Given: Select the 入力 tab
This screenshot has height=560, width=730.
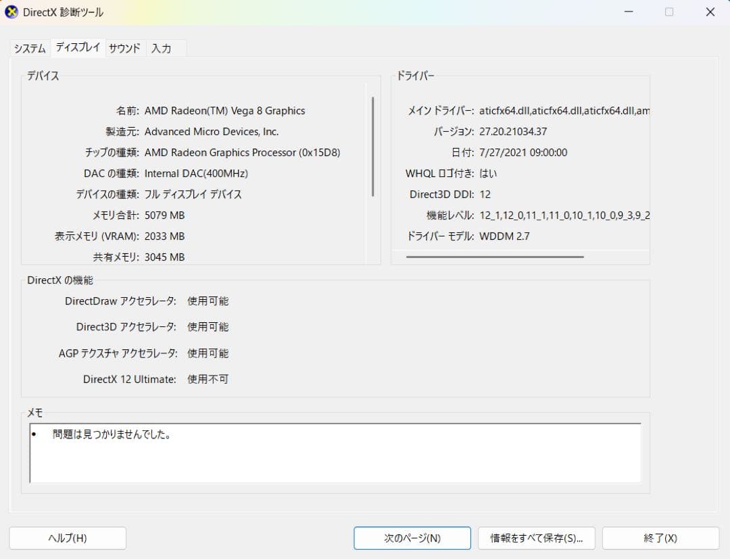Looking at the screenshot, I should pos(162,48).
